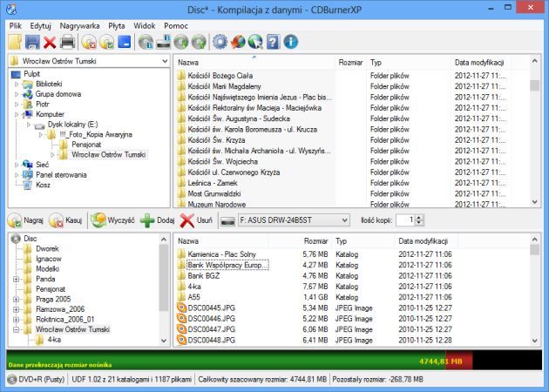Click the globe with cursor icon
Image resolution: width=549 pixels, height=392 pixels.
255,43
